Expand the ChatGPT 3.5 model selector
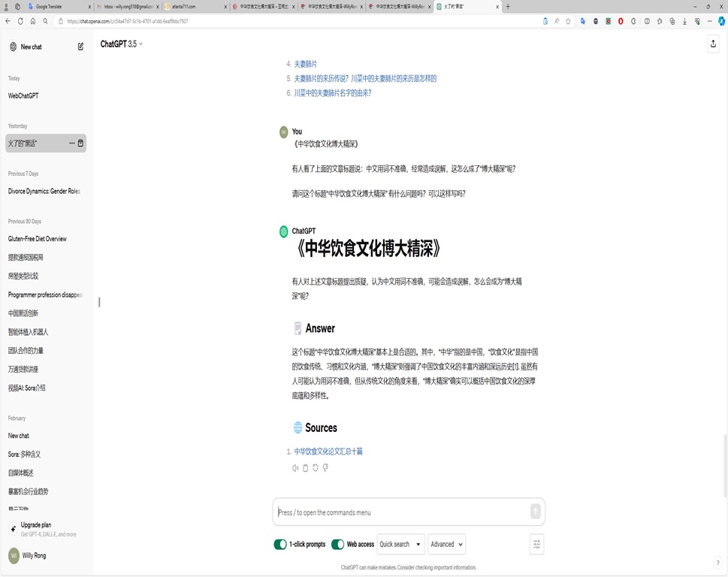Image resolution: width=728 pixels, height=577 pixels. tap(122, 44)
